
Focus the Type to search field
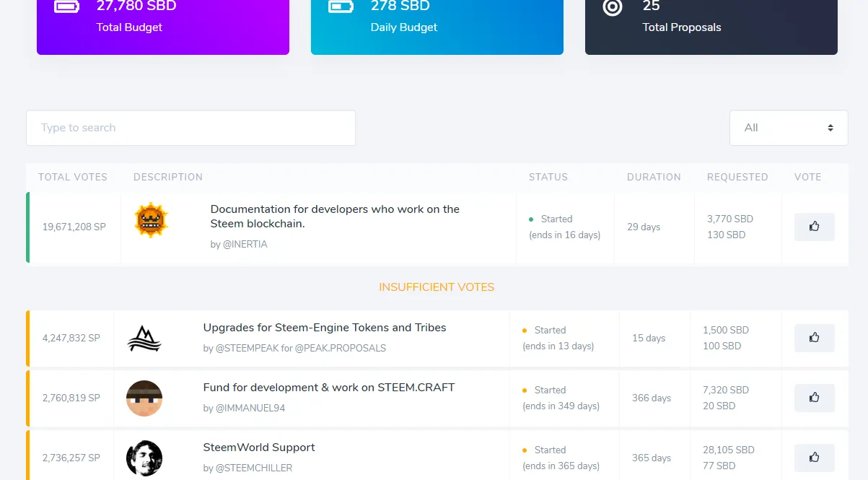(190, 128)
